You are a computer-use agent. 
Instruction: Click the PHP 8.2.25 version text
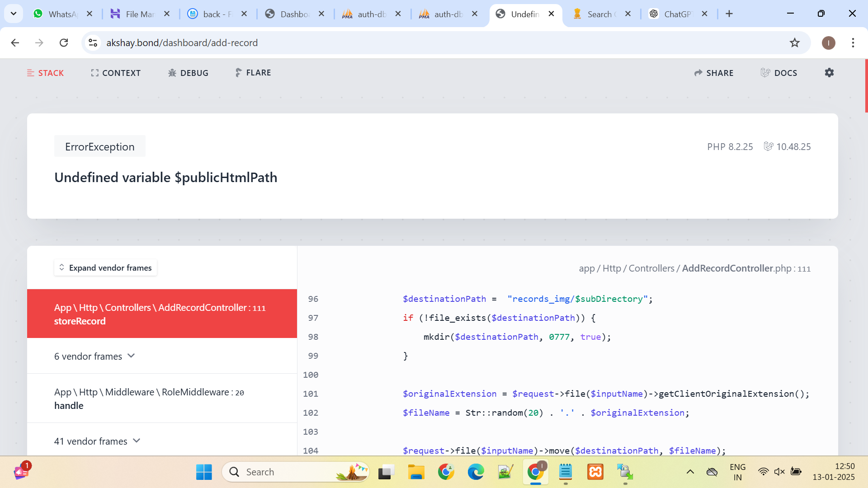pos(730,146)
